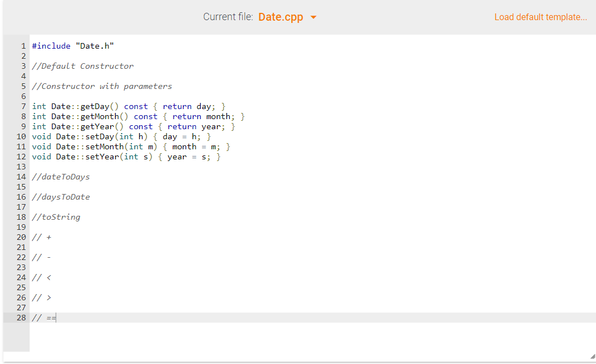596x364 pixels.
Task: Click the Default Constructor comment
Action: [x=83, y=66]
